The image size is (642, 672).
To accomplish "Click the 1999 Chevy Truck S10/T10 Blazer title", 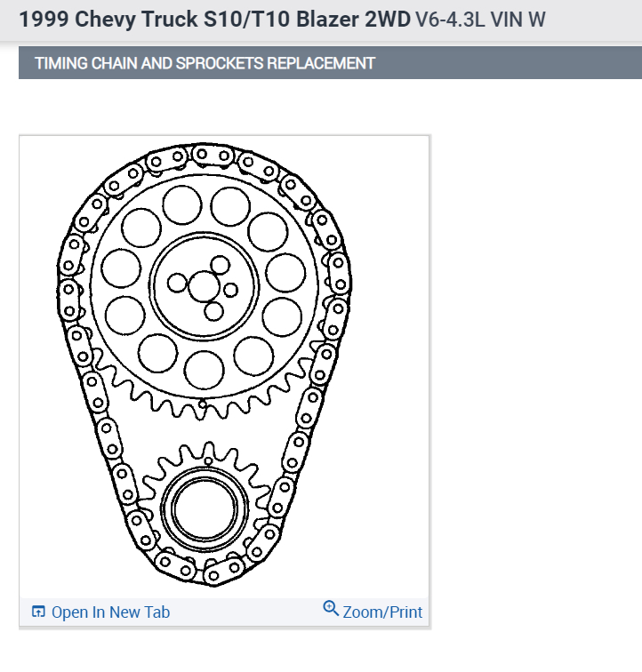I will 214,20.
